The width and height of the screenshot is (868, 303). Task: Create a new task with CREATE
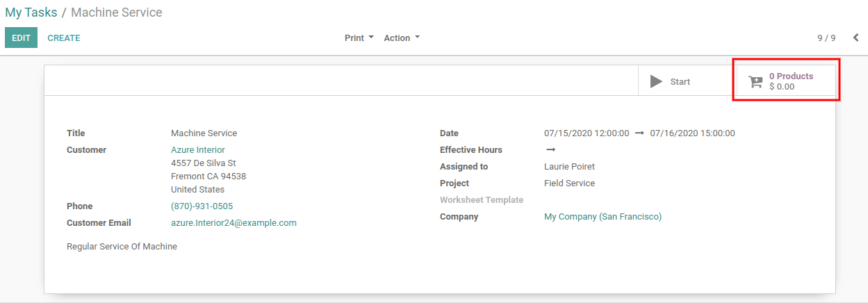point(64,38)
